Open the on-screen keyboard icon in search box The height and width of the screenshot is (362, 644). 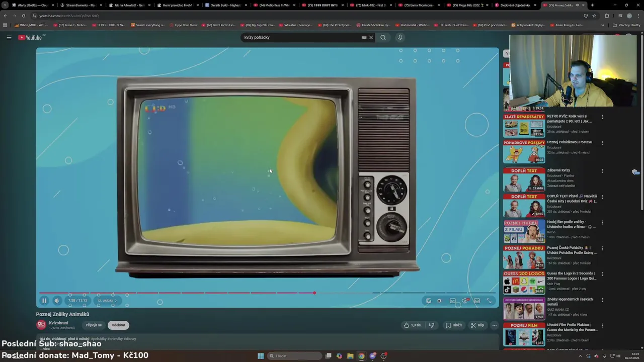point(364,37)
